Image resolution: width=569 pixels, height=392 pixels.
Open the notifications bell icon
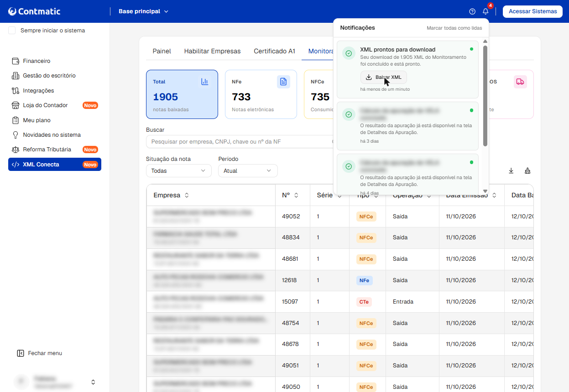(x=485, y=11)
